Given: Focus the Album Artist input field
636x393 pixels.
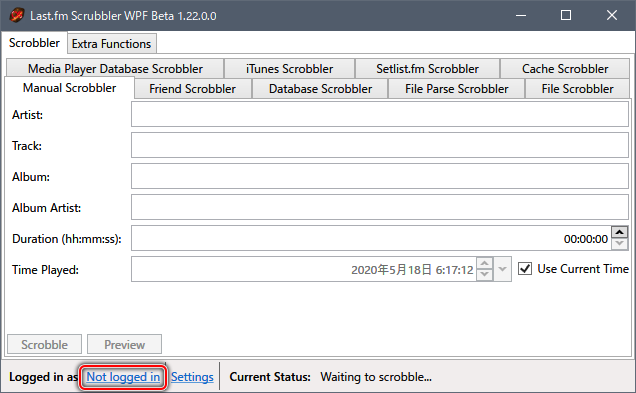Looking at the screenshot, I should (x=380, y=207).
